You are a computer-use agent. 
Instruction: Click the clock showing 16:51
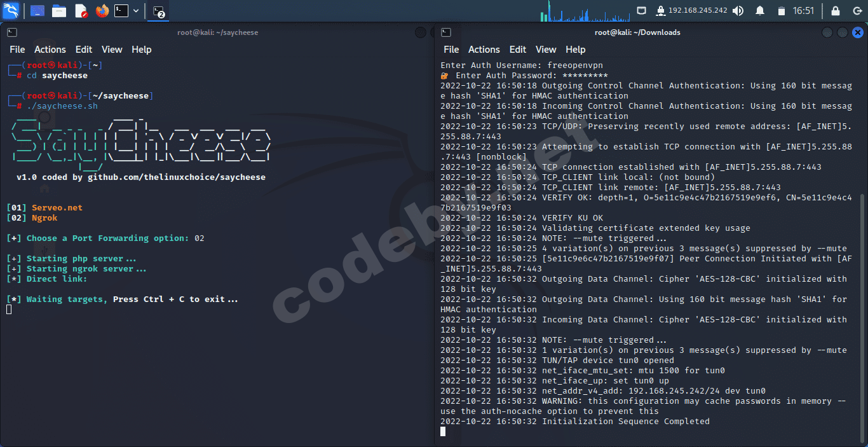coord(804,11)
